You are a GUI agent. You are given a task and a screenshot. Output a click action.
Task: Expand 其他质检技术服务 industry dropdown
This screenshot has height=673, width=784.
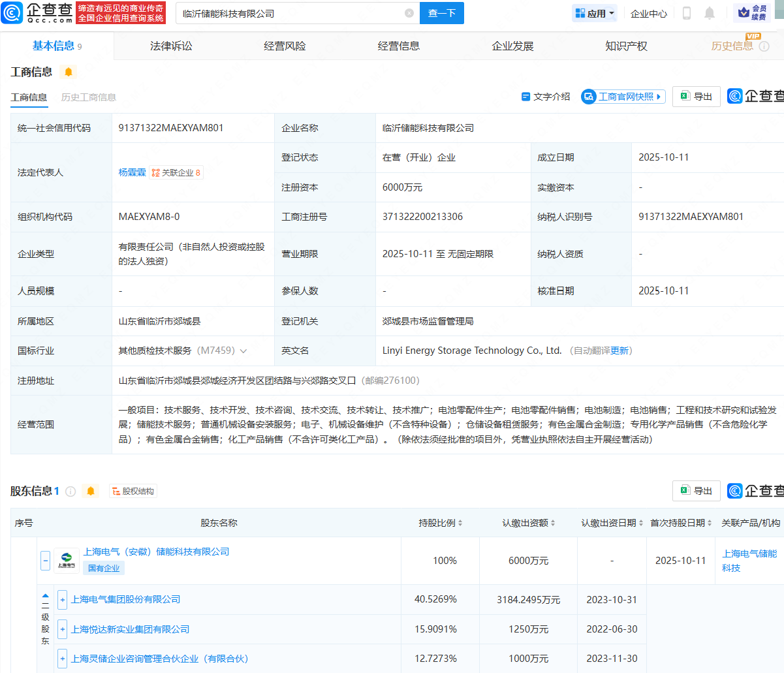coord(243,351)
